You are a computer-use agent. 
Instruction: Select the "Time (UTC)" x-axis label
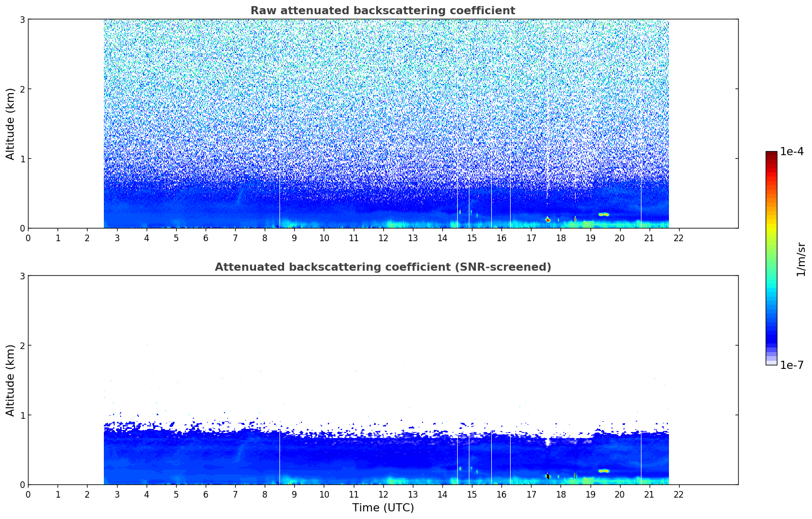(x=383, y=508)
